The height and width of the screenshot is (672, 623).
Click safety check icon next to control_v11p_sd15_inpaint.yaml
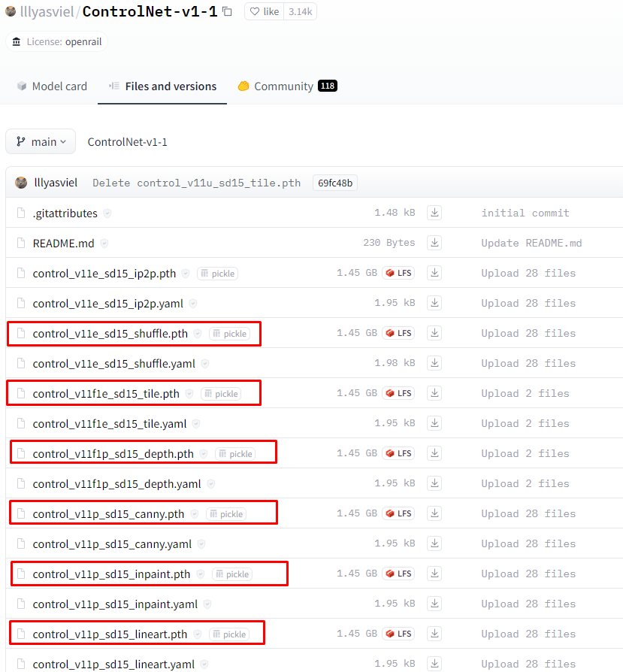click(207, 604)
